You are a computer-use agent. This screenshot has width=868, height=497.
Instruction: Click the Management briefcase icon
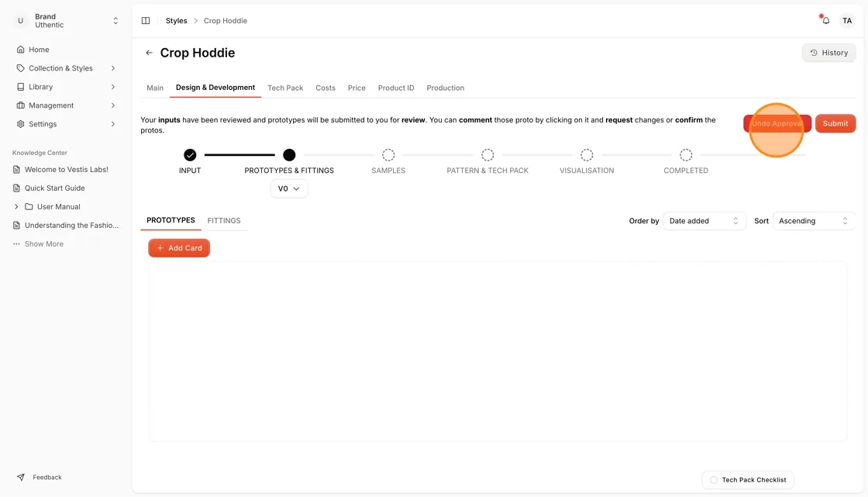tap(20, 105)
